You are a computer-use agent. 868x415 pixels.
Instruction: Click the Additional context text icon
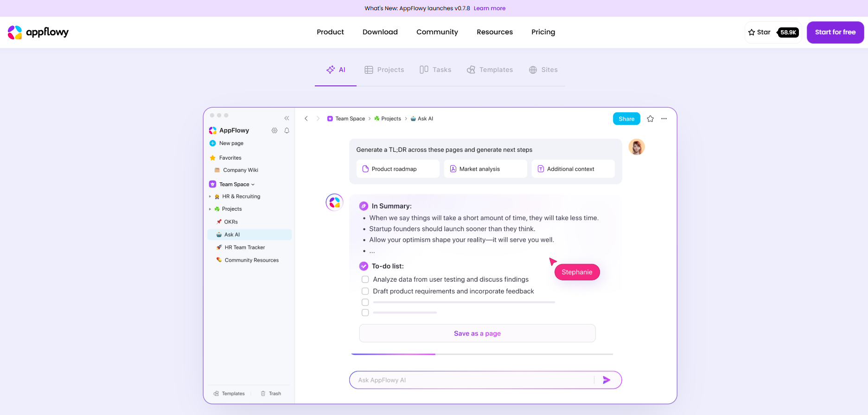click(541, 169)
